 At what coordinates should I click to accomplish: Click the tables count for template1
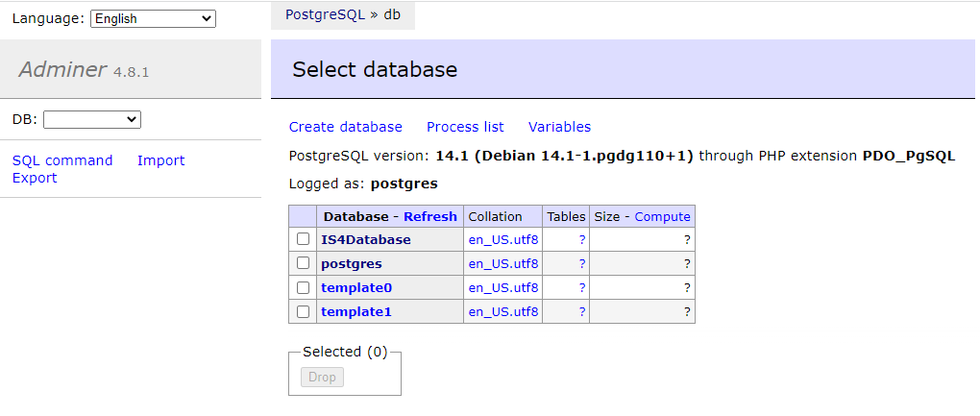(x=582, y=311)
